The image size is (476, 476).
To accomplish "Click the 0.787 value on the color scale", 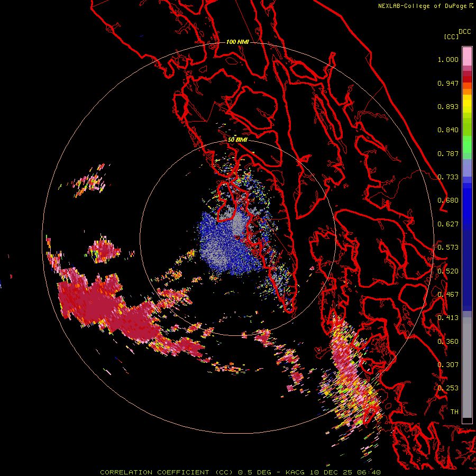I will 448,153.
